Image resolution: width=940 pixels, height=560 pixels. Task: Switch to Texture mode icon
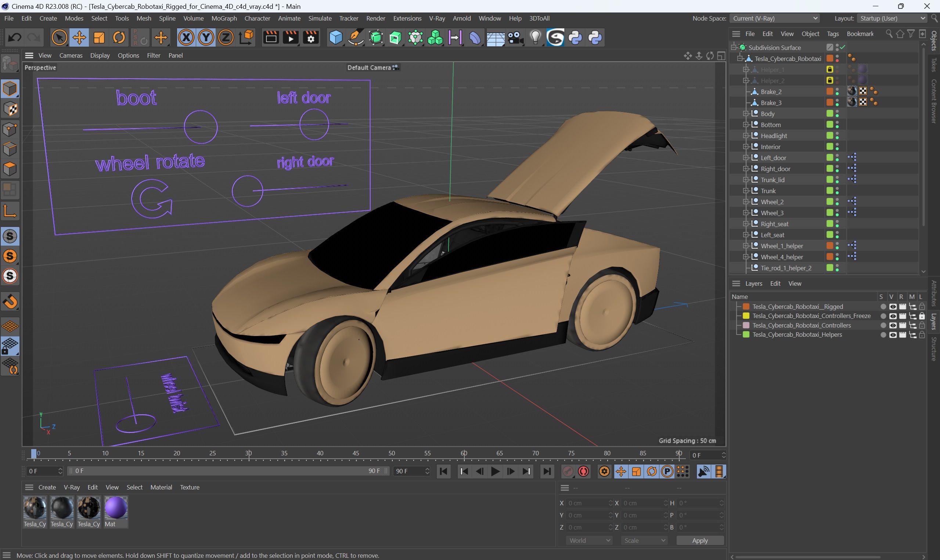pyautogui.click(x=10, y=109)
